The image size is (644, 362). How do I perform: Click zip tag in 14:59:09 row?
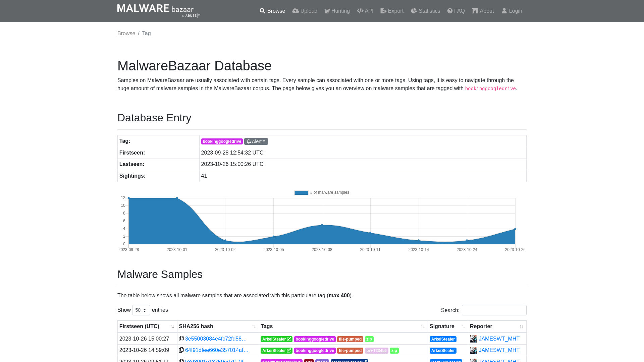pyautogui.click(x=394, y=351)
